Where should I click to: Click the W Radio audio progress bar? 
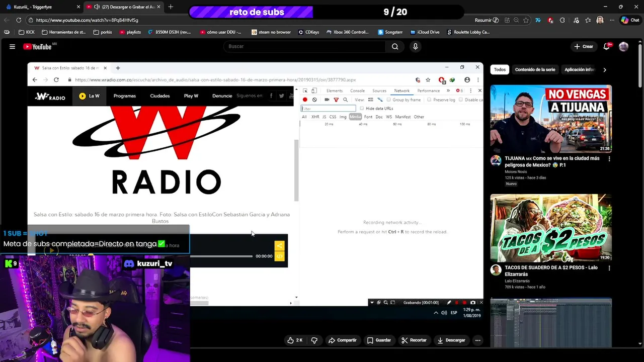221,256
